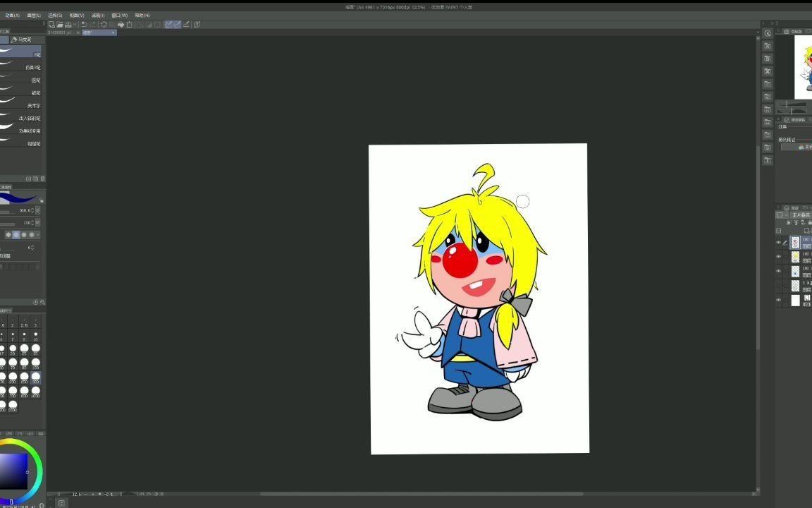The height and width of the screenshot is (508, 812).
Task: Click the wrench icon under tool property
Action: pyautogui.click(x=42, y=302)
